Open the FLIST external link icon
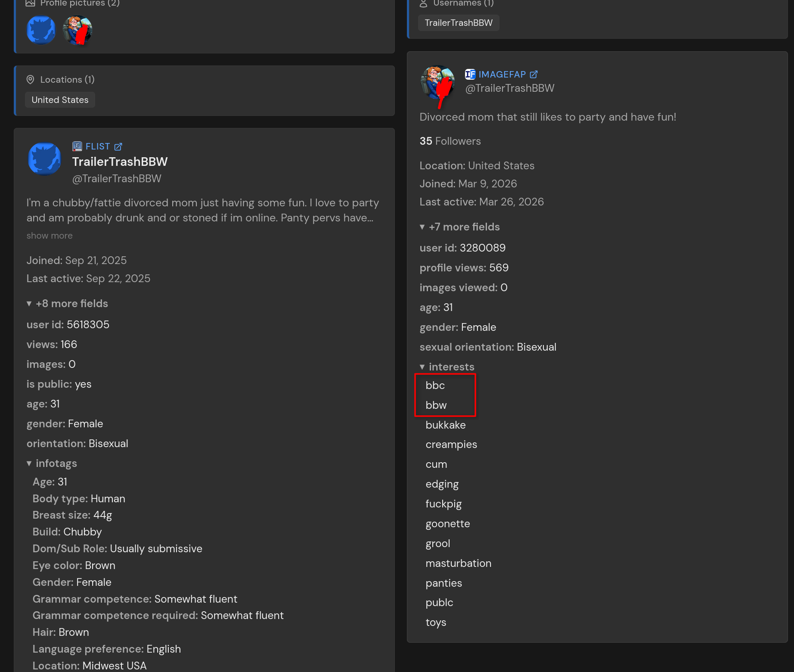This screenshot has width=794, height=672. tap(118, 147)
